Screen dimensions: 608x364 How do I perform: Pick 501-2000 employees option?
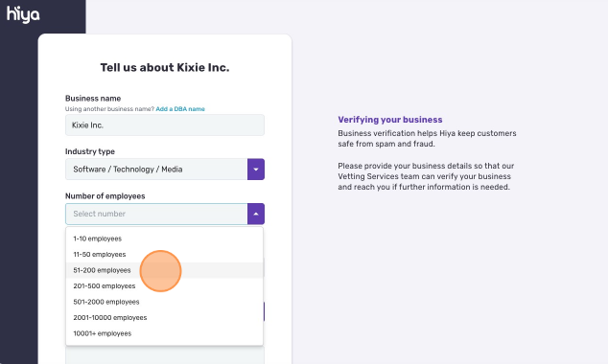point(164,302)
